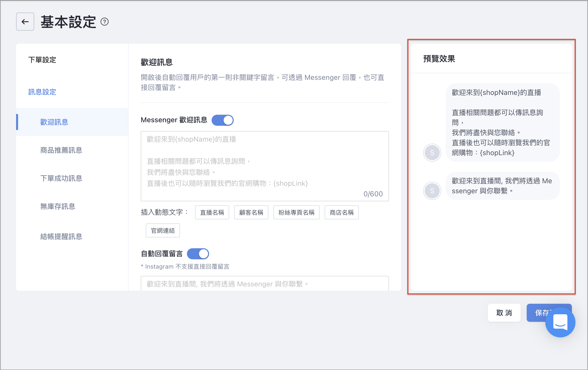Insert the 直播名稱 dynamic text tag

212,213
